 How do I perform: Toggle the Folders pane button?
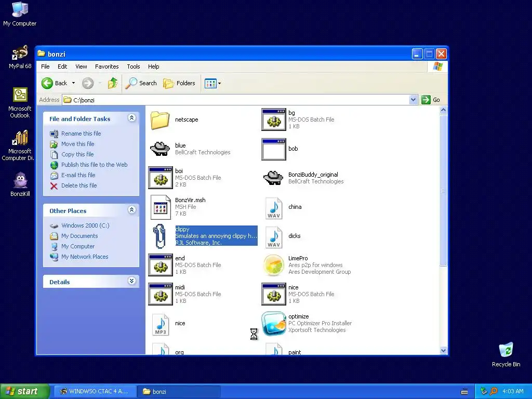coord(179,83)
